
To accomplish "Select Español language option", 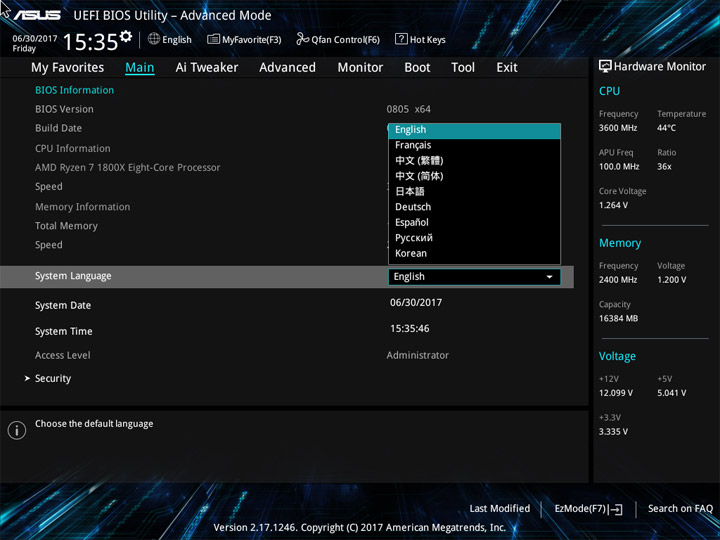I will point(474,222).
